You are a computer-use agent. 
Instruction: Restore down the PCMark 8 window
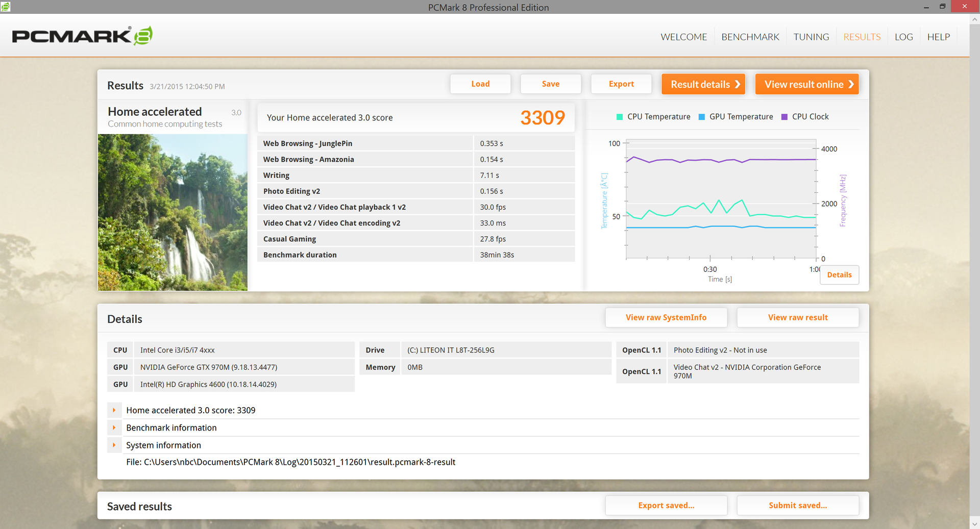942,7
